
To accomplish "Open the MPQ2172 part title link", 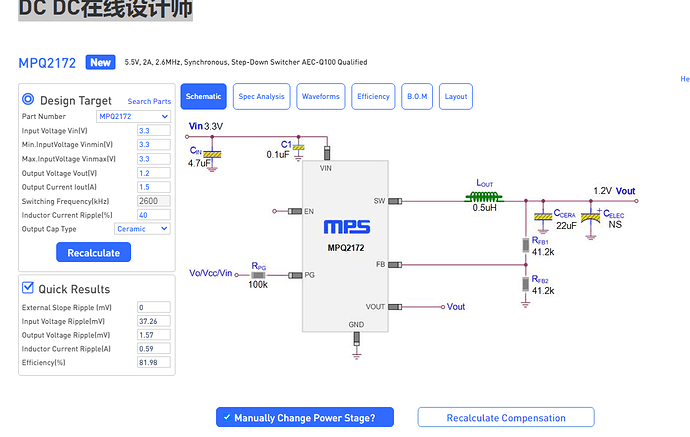I will (47, 63).
